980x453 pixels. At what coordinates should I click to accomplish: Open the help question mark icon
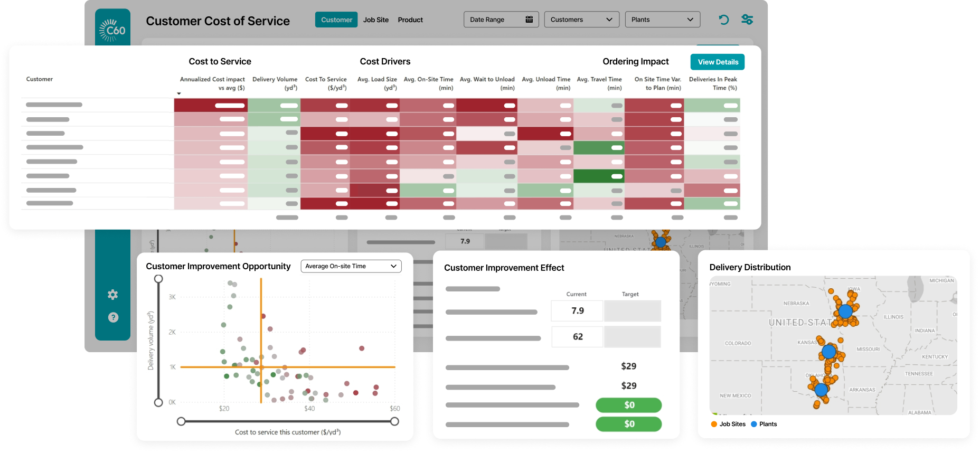tap(113, 317)
